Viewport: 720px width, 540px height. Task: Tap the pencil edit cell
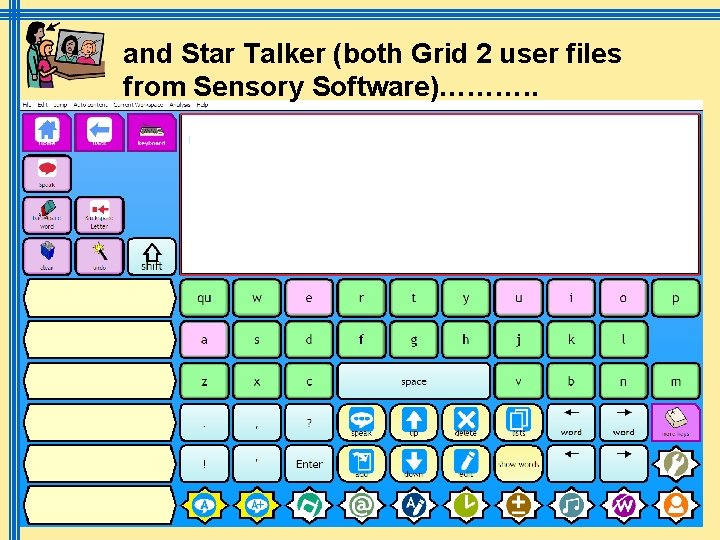pos(466,464)
